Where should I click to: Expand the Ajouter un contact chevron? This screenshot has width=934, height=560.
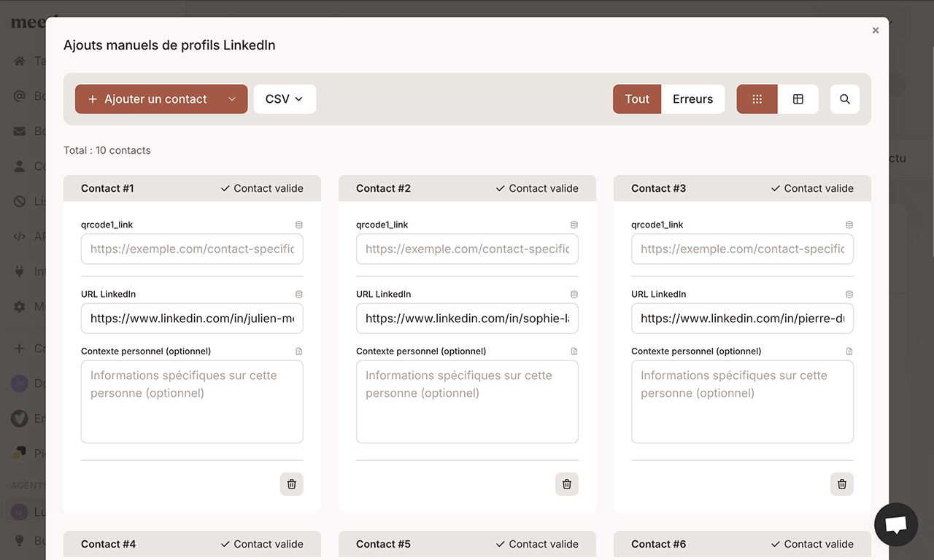pyautogui.click(x=232, y=99)
